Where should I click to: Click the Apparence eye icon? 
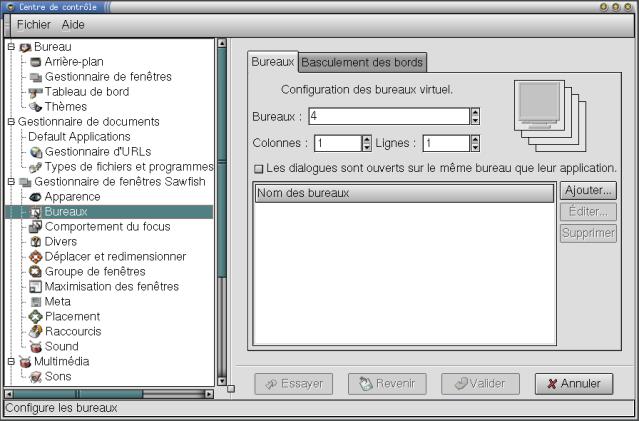click(35, 197)
